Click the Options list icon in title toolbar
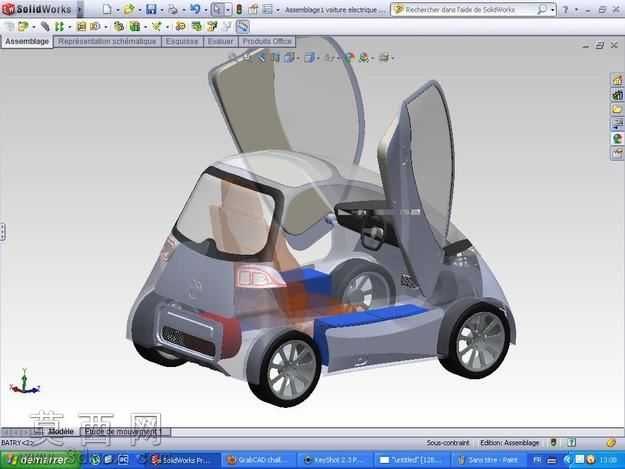The height and width of the screenshot is (469, 625). coord(268,9)
